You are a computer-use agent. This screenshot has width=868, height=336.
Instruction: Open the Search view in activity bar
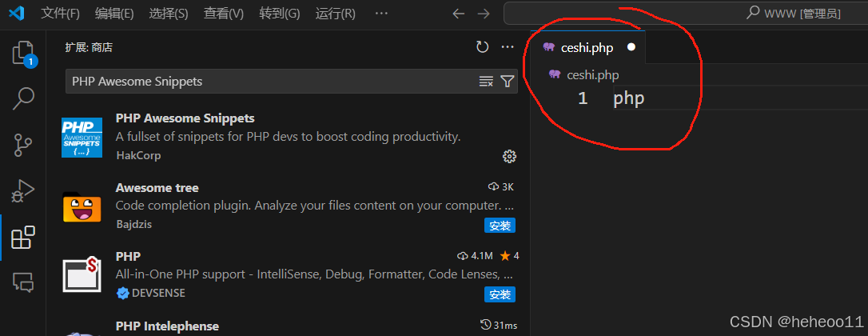tap(23, 98)
